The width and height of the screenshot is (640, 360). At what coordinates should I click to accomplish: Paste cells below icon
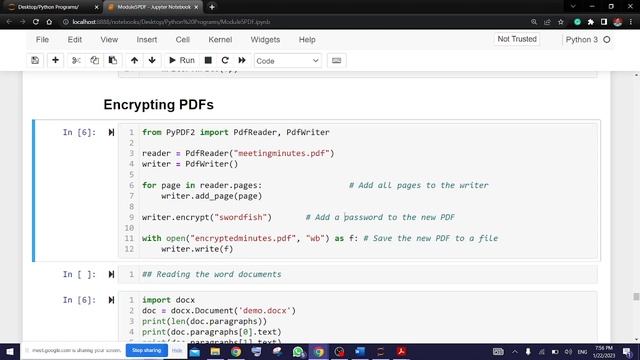pyautogui.click(x=113, y=60)
